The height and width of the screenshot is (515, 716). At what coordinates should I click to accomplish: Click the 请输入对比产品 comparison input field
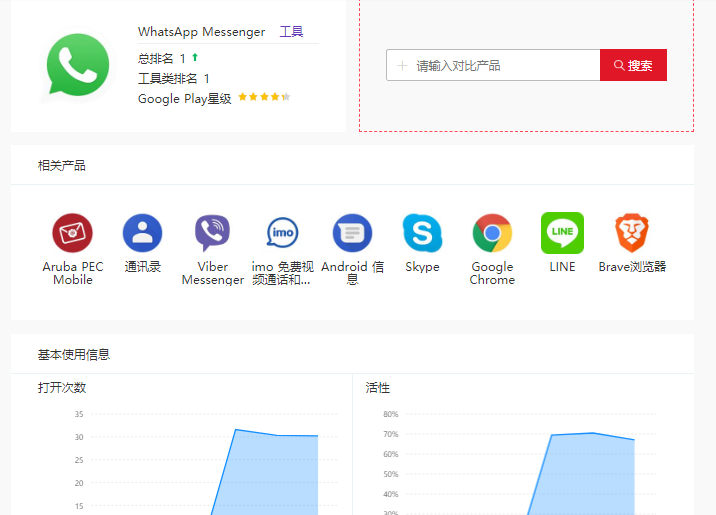pyautogui.click(x=500, y=66)
